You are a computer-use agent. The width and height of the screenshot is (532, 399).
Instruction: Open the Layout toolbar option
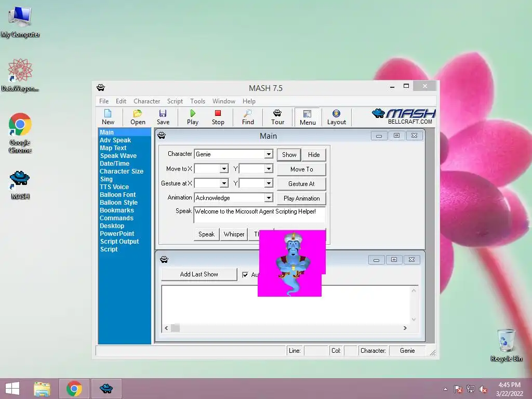click(x=336, y=117)
